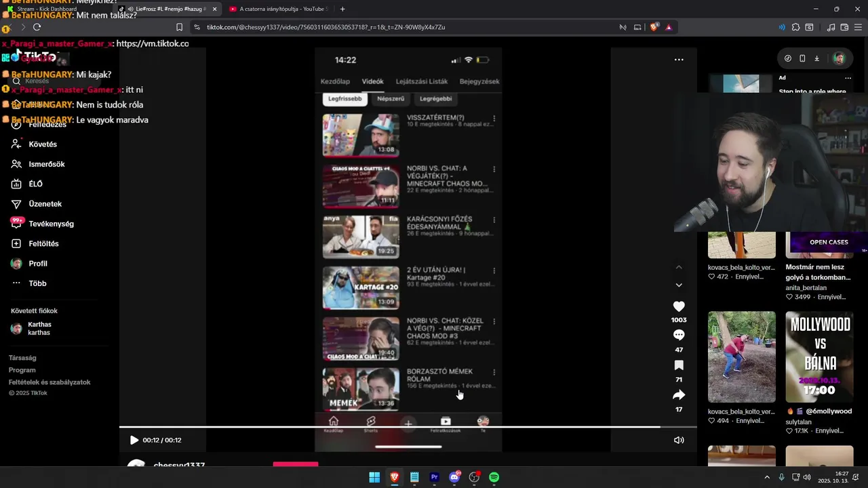Screen dimensions: 868x488
Task: Open the profile avatar at top right
Action: coord(839,58)
